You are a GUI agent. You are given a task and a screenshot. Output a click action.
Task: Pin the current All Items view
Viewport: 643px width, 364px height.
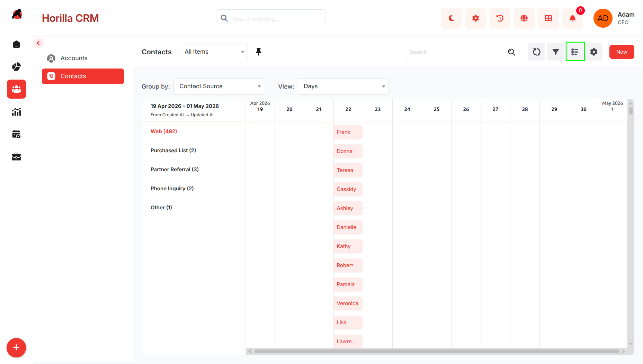point(258,52)
